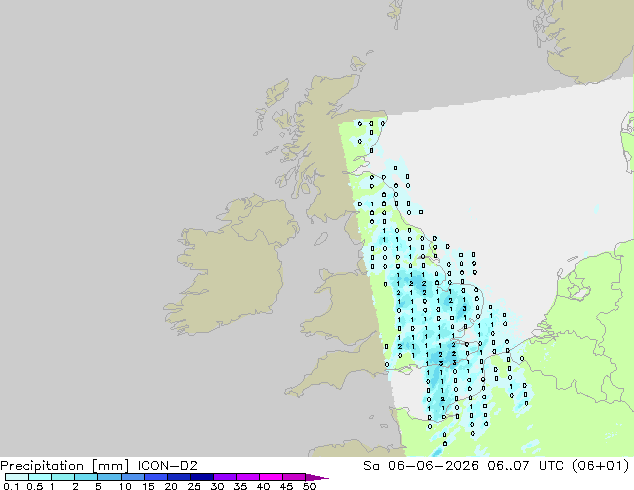Select the 35–40 mm legend swatch
634x490 pixels.
pyautogui.click(x=248, y=477)
